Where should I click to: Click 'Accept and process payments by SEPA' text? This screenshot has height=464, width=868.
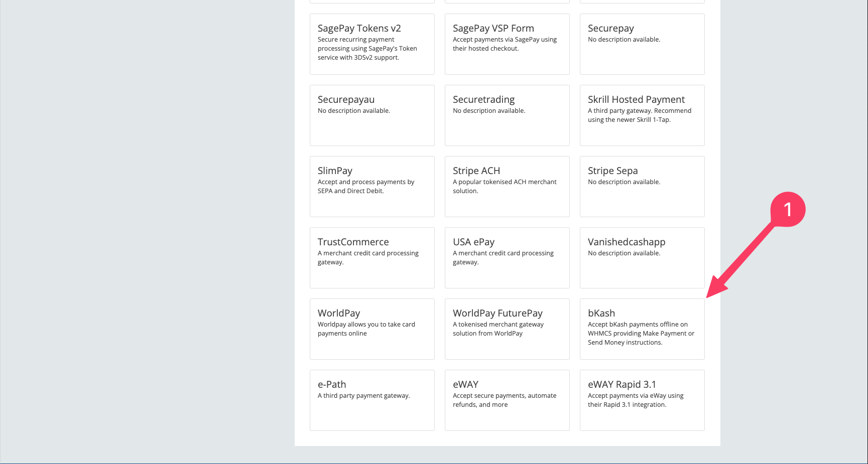tap(366, 187)
